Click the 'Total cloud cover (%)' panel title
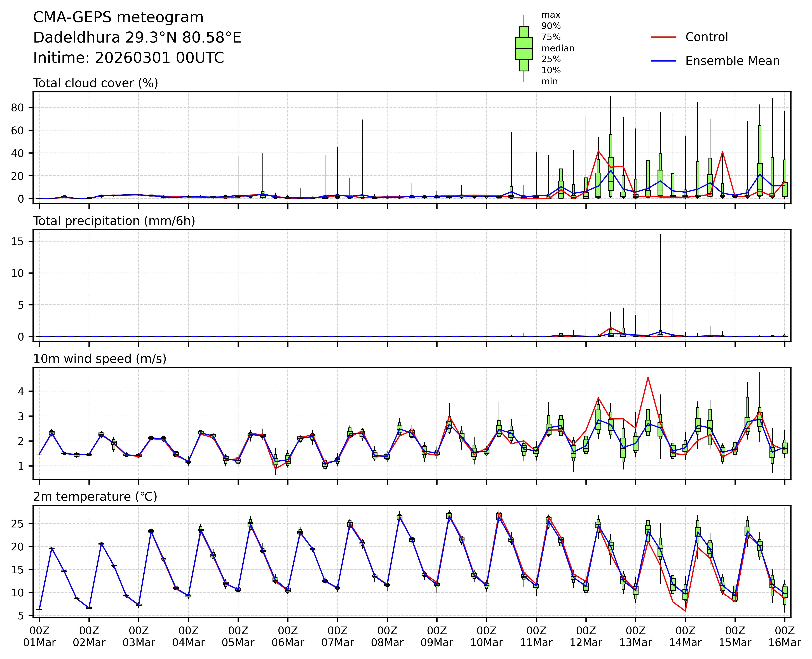This screenshot has width=812, height=659. 96,83
